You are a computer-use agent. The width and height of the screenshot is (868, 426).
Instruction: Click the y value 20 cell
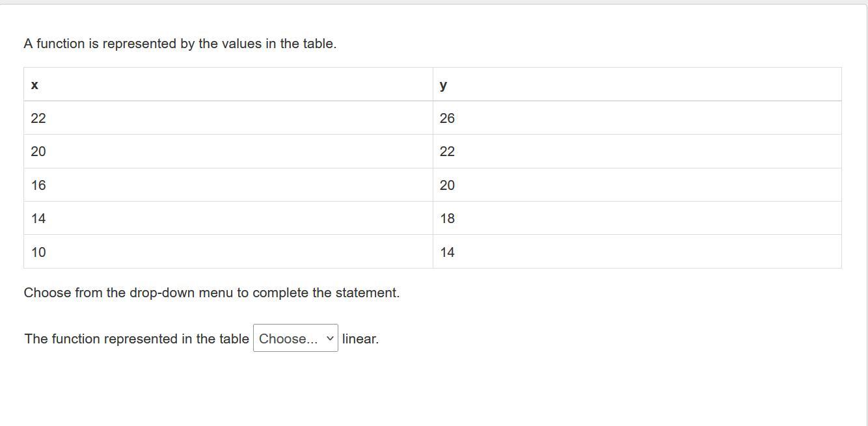[447, 185]
